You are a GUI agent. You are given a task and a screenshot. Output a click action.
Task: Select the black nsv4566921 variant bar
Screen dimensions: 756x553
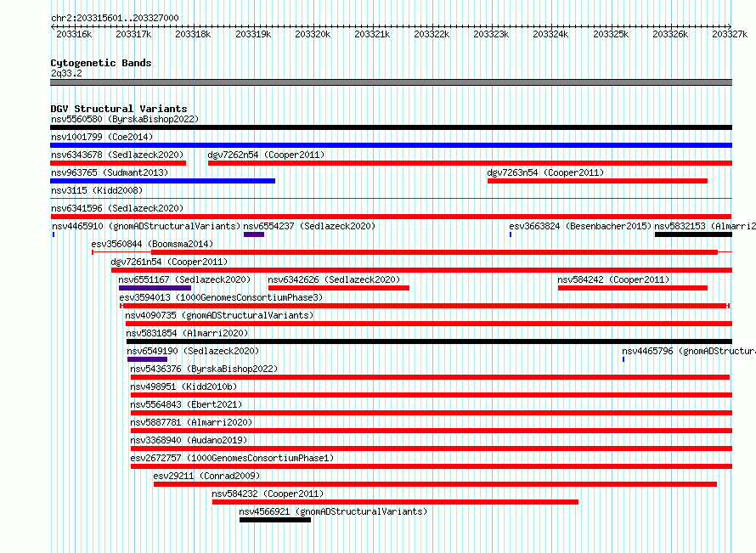pos(275,520)
